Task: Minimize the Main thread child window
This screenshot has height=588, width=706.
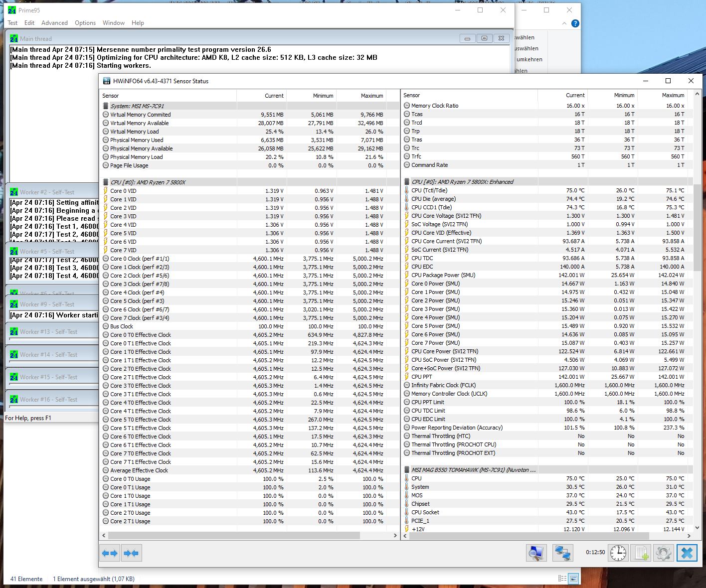Action: coord(467,38)
